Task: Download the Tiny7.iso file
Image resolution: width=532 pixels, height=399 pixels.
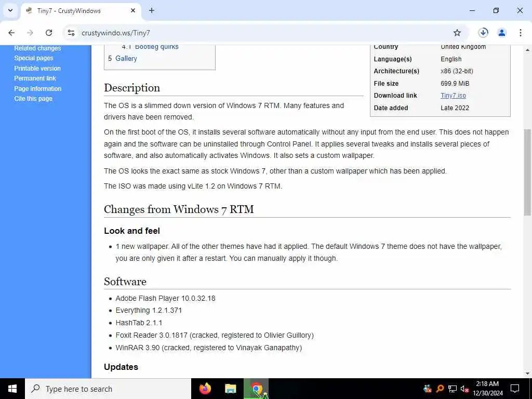Action: point(453,96)
